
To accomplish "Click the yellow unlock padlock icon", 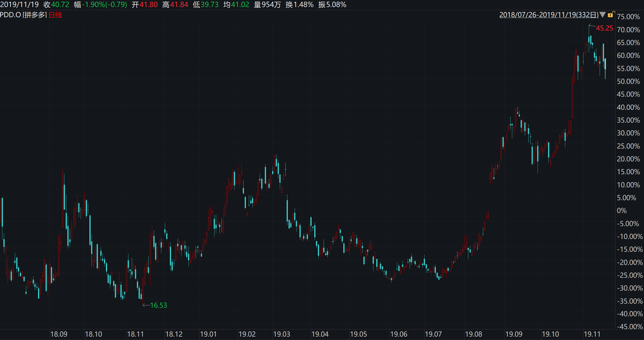I will coord(610,15).
